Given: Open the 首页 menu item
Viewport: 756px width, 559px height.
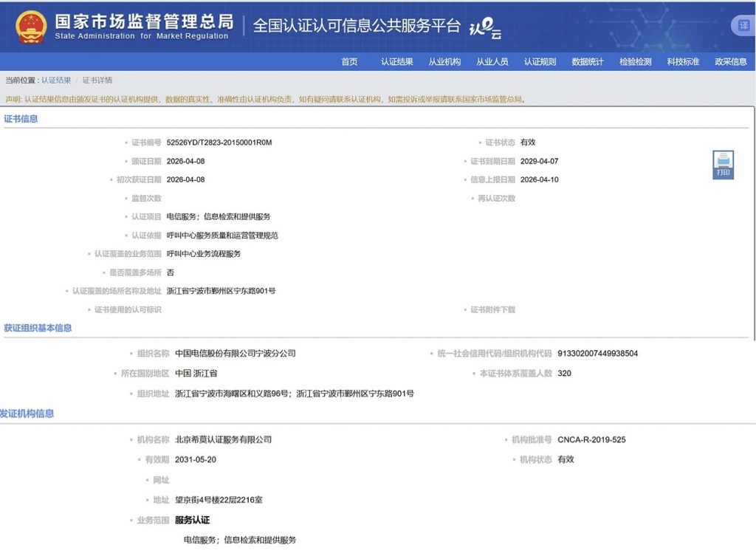Looking at the screenshot, I should (x=349, y=62).
